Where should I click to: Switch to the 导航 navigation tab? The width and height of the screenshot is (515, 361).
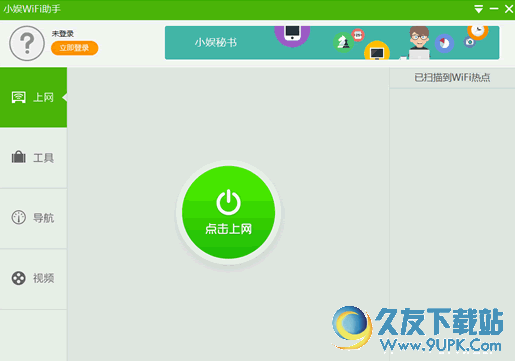point(33,218)
